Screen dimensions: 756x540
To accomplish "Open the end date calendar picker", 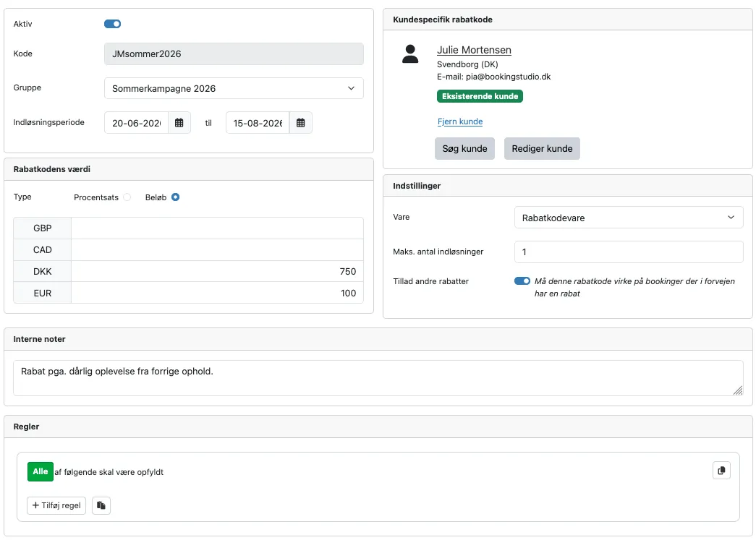I will pyautogui.click(x=301, y=123).
